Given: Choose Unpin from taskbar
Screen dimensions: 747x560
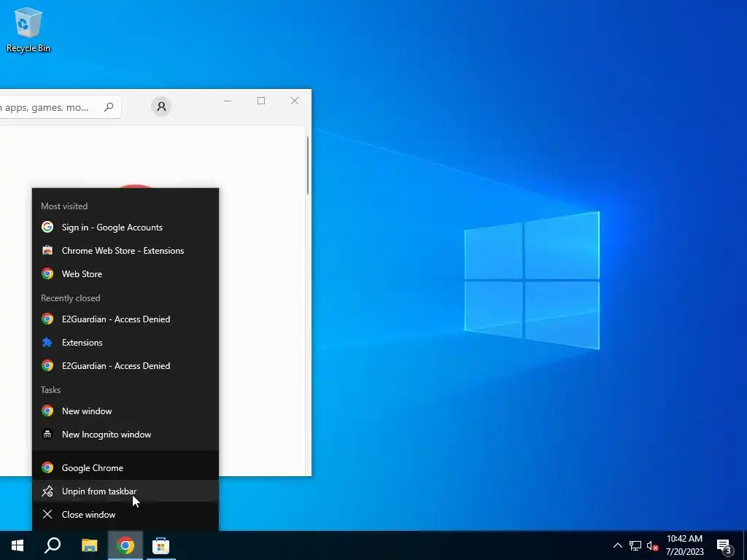Looking at the screenshot, I should coord(125,491).
